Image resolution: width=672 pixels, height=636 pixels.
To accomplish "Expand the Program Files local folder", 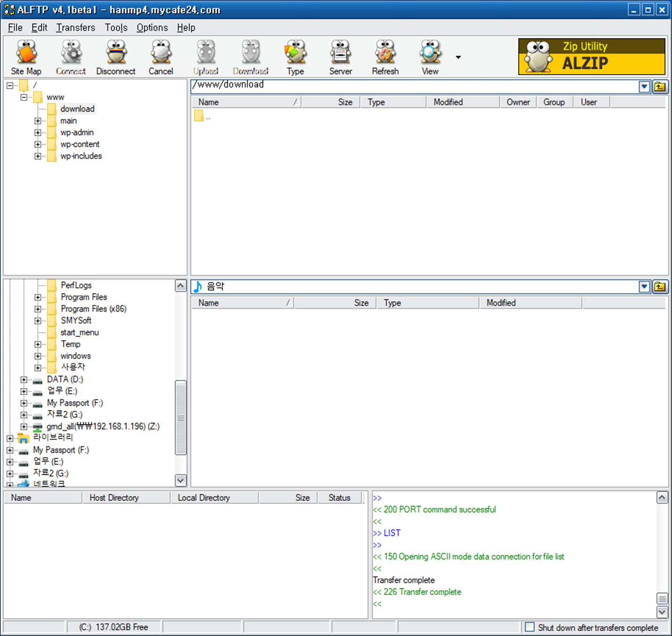I will 38,298.
